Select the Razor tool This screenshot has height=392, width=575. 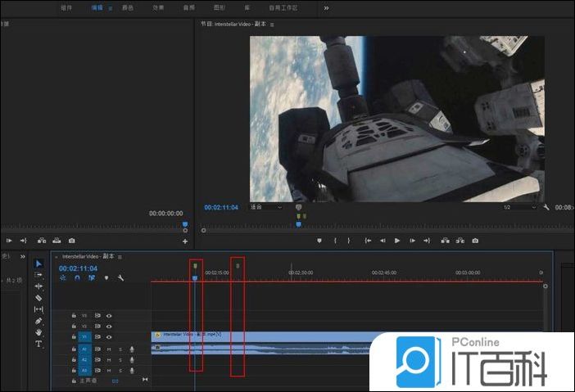pos(38,298)
